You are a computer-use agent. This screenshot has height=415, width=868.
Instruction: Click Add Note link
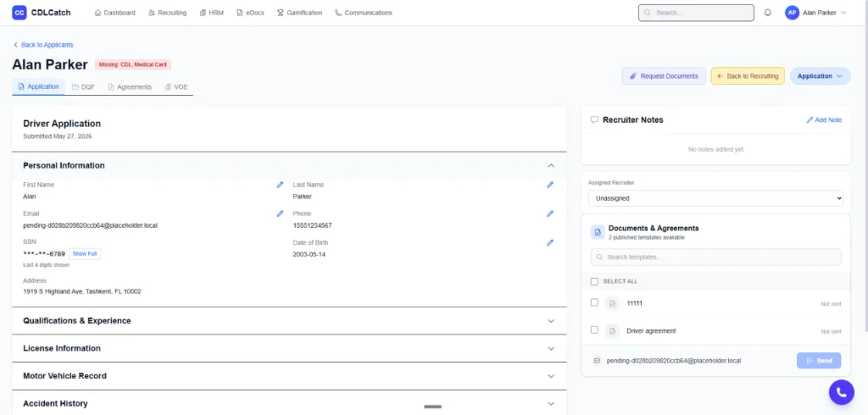(824, 120)
